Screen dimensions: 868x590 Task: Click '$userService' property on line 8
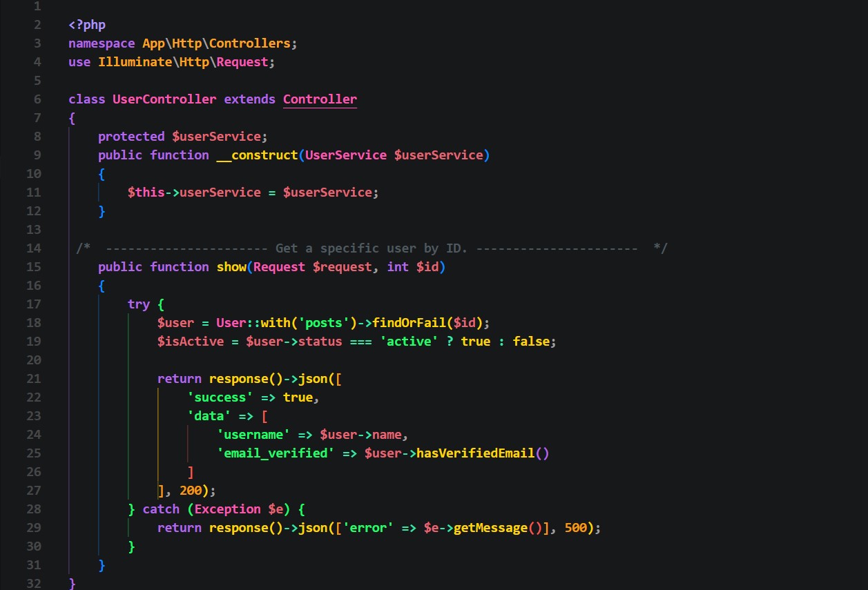pos(216,136)
